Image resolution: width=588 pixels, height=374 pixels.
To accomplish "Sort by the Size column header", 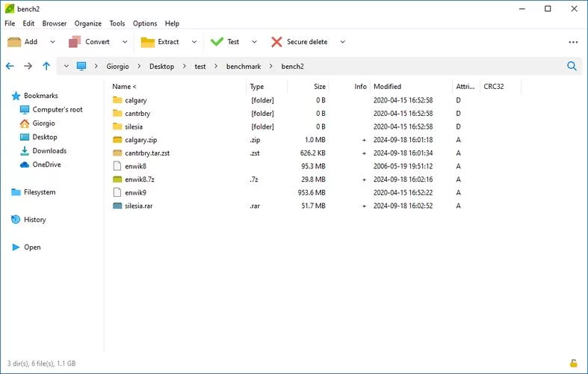I will pos(320,86).
